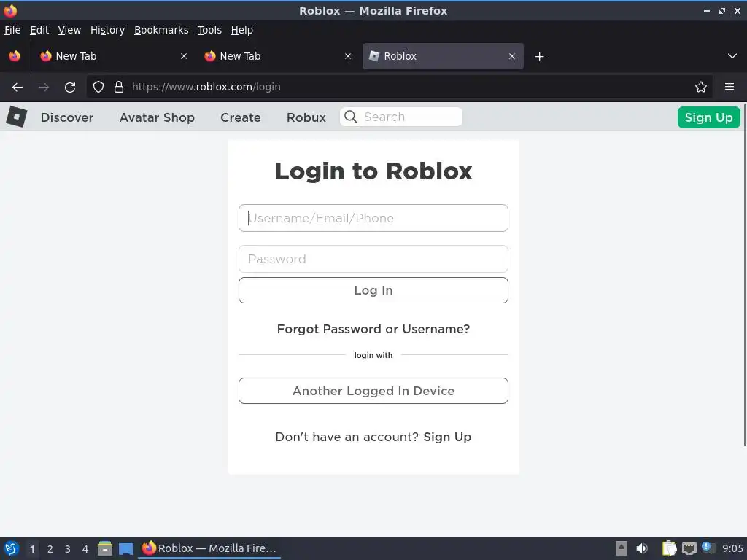747x560 pixels.
Task: Choose Another Logged In Device
Action: point(373,391)
